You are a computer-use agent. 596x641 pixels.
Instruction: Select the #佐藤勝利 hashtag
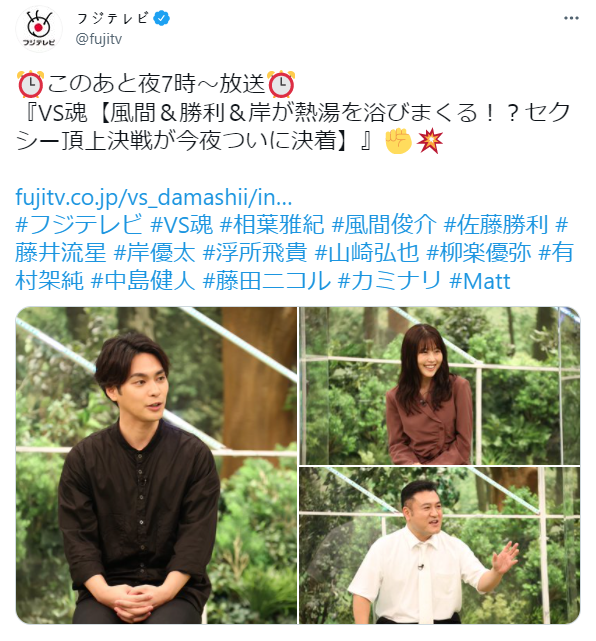click(496, 224)
